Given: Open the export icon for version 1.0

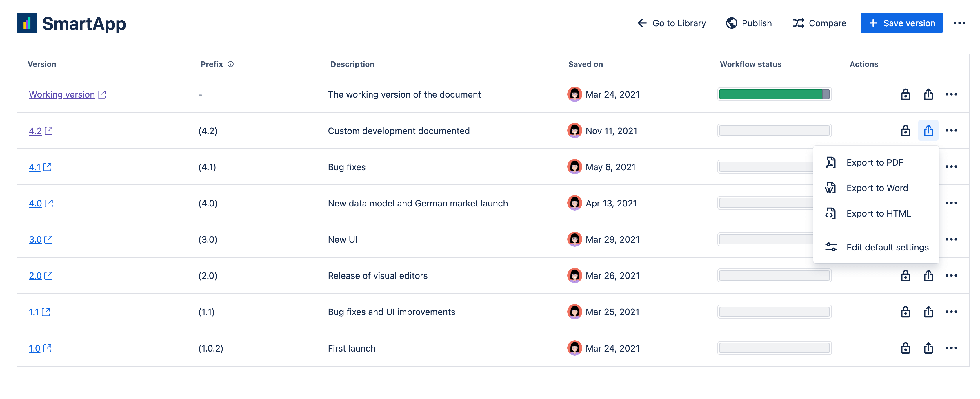Looking at the screenshot, I should point(928,348).
